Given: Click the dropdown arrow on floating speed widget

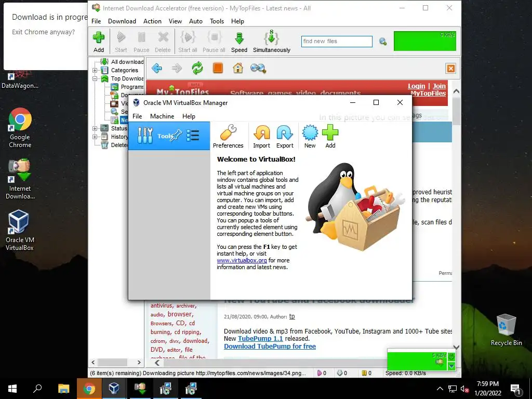Looking at the screenshot, I should point(451,366).
